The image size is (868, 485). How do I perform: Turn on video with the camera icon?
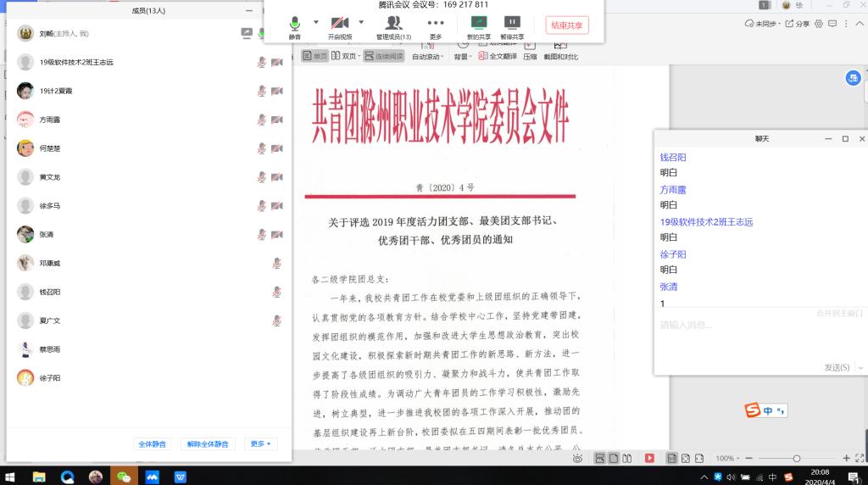click(x=340, y=25)
